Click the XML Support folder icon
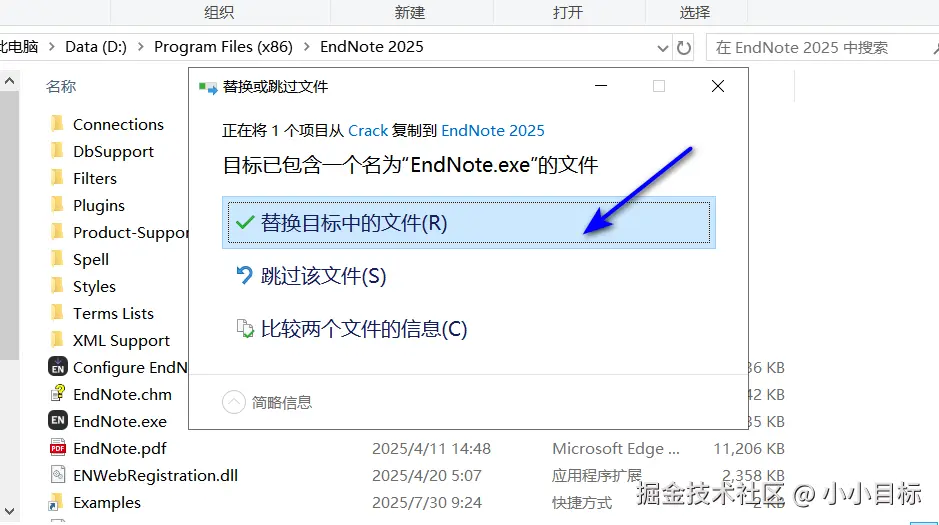939x525 pixels. (57, 339)
